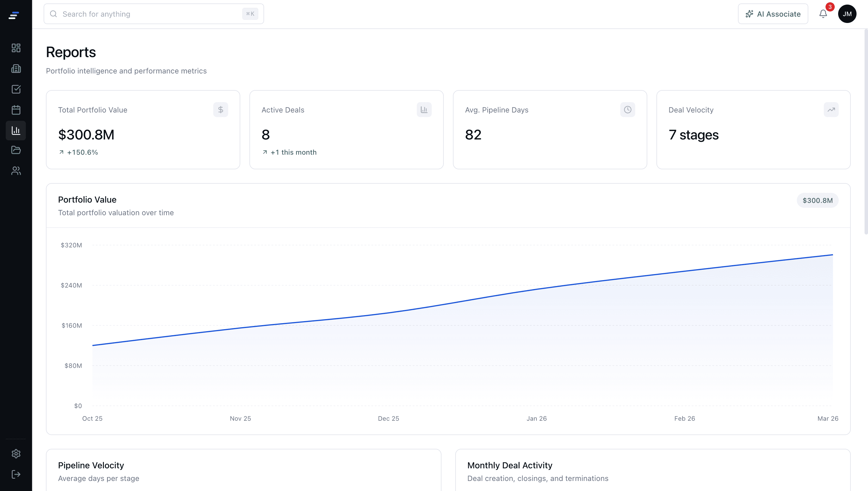Click the dollar icon on Total Portfolio Value card
This screenshot has height=491, width=868.
221,109
